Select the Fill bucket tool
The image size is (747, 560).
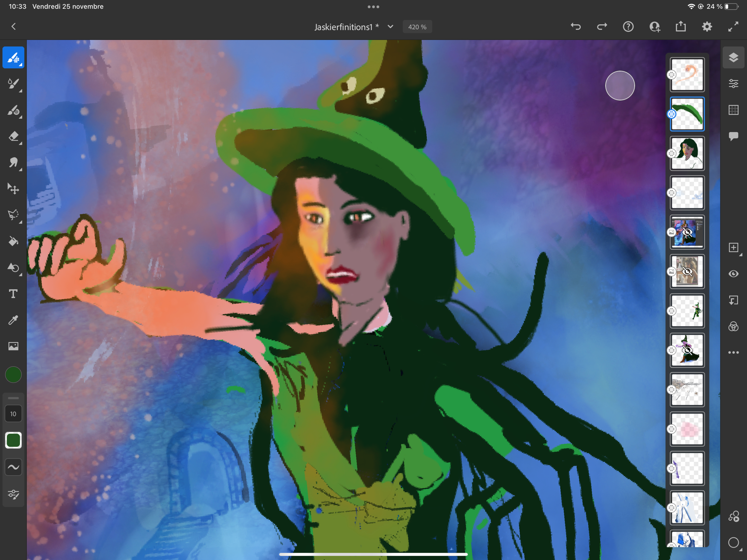(x=13, y=241)
